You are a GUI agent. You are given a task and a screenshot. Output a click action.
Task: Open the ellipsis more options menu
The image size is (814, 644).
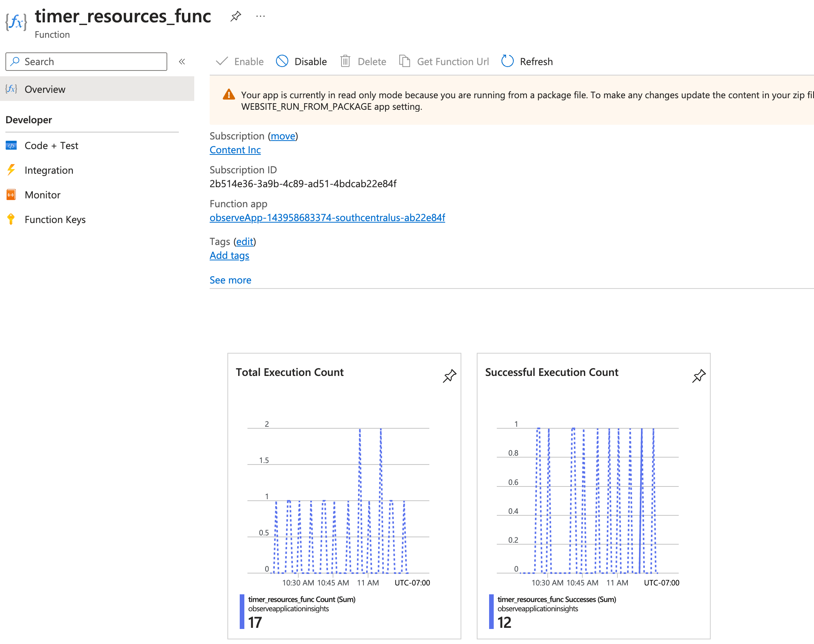[261, 17]
